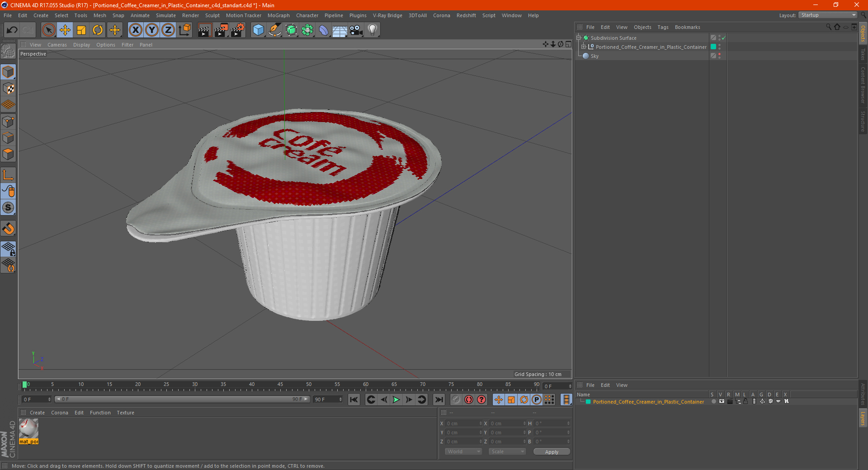Click Record Active Objects button
868x470 pixels.
[456, 399]
